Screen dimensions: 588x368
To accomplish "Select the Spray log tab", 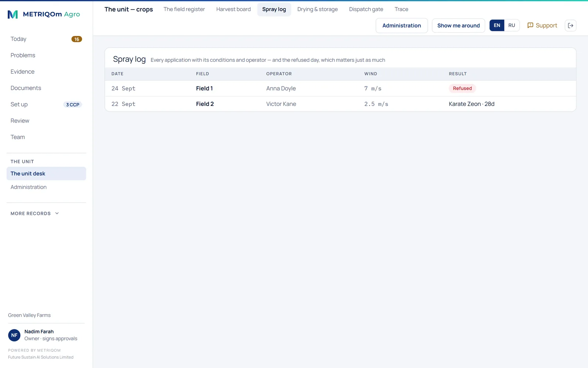I will point(274,9).
